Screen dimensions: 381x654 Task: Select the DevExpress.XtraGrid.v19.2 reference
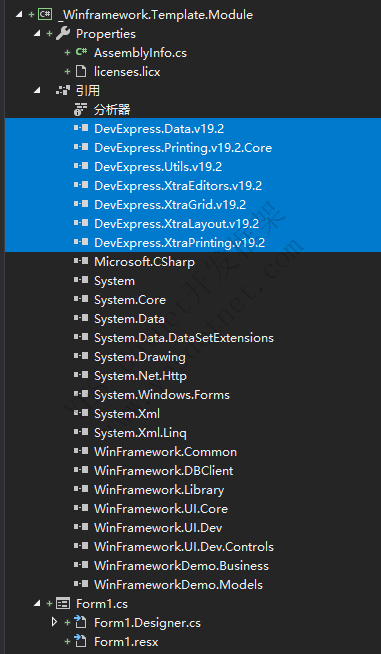coord(170,204)
